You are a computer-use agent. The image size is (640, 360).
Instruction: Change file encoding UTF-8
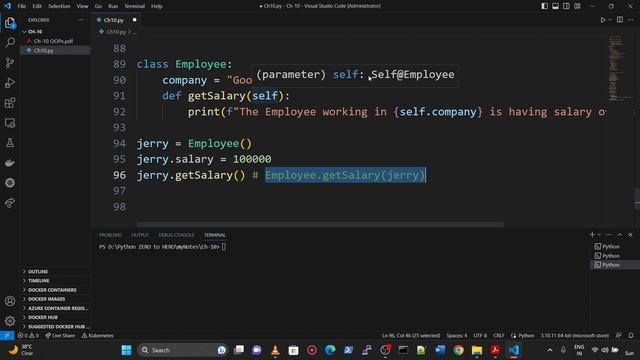pyautogui.click(x=480, y=336)
